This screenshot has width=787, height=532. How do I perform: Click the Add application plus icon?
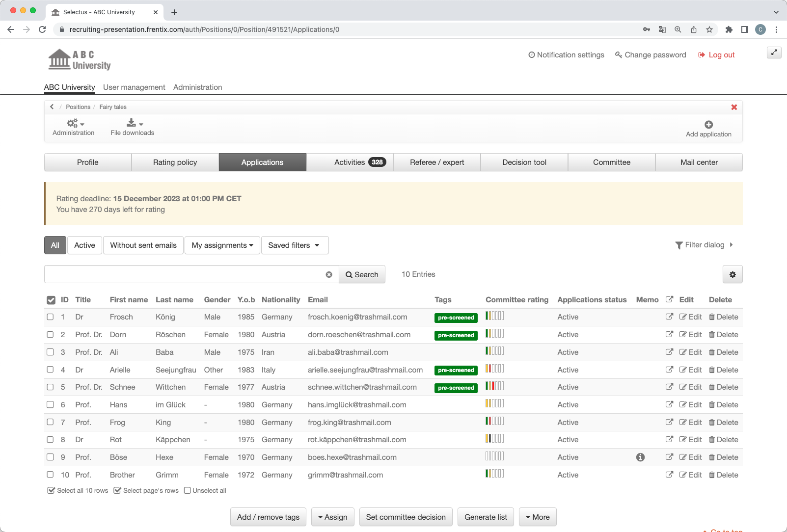click(x=708, y=125)
